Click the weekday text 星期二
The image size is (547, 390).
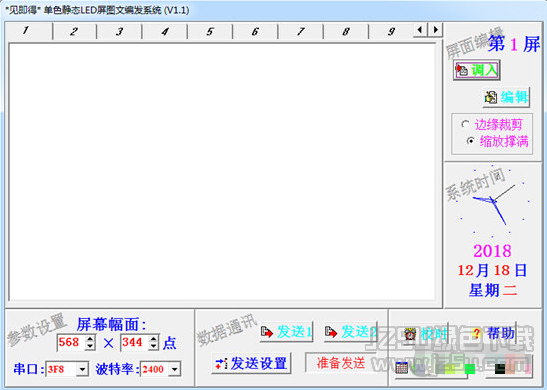(492, 290)
